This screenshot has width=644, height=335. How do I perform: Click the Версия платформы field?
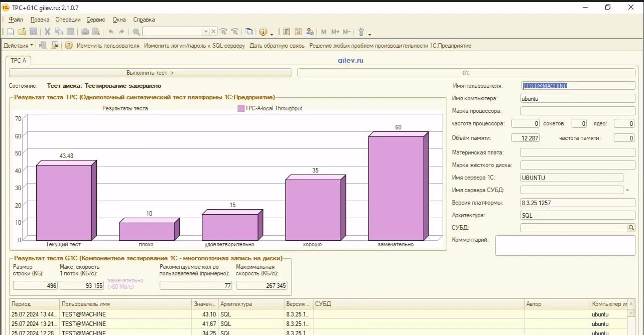(578, 203)
